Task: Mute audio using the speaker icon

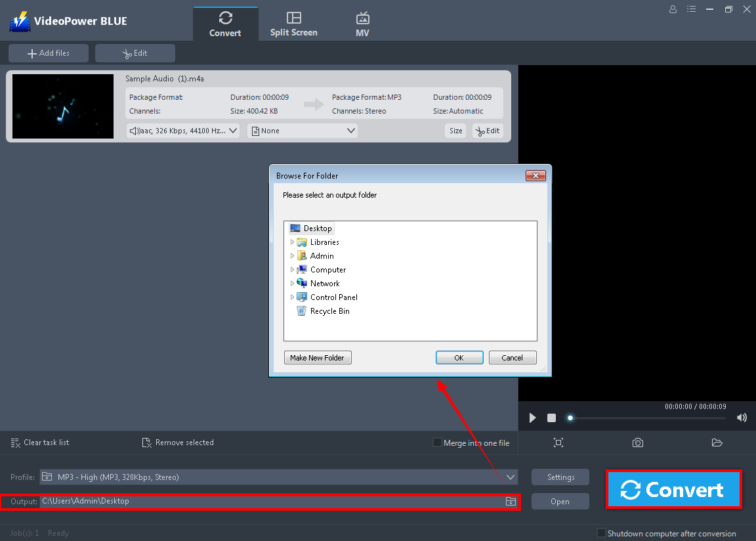Action: click(x=742, y=418)
